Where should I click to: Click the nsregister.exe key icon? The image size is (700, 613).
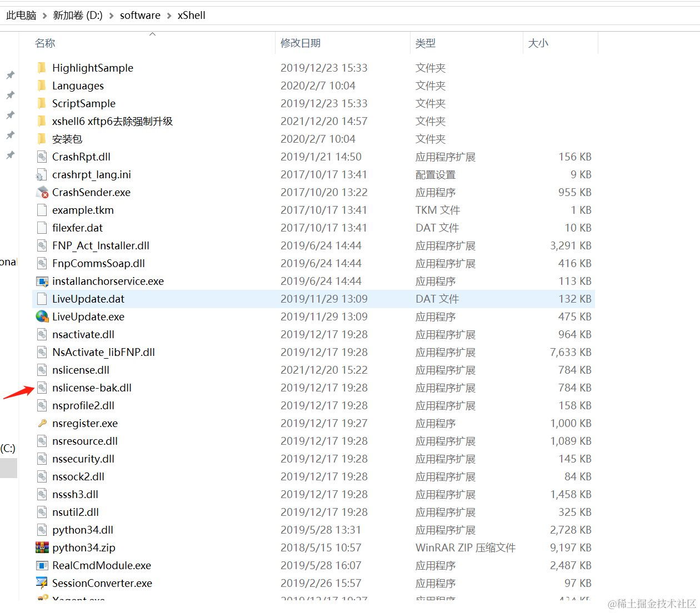(x=42, y=423)
